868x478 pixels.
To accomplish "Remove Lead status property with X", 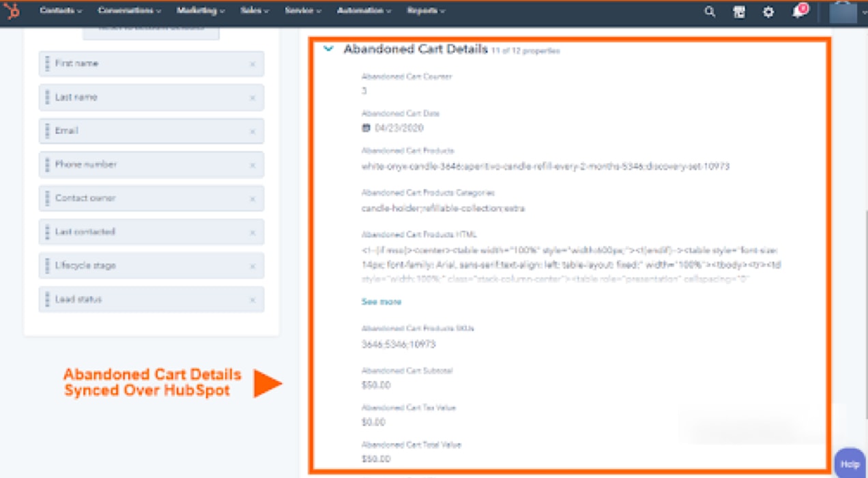I will click(x=252, y=300).
